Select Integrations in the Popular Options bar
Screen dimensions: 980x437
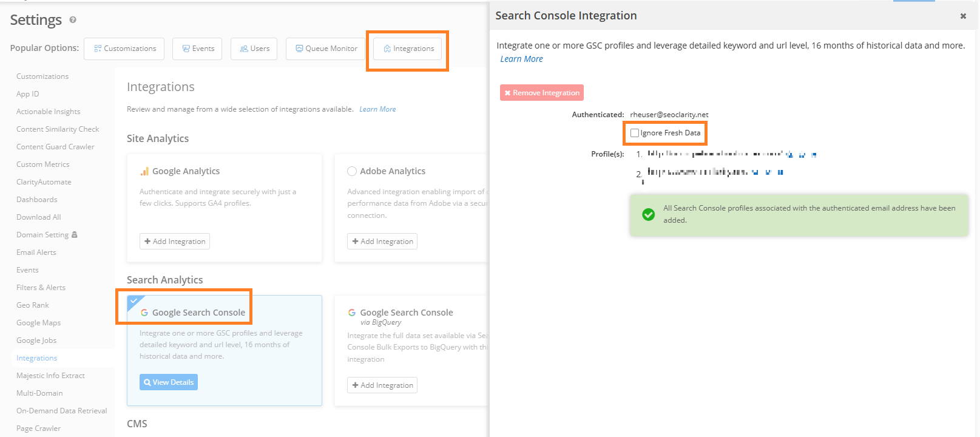pyautogui.click(x=408, y=49)
